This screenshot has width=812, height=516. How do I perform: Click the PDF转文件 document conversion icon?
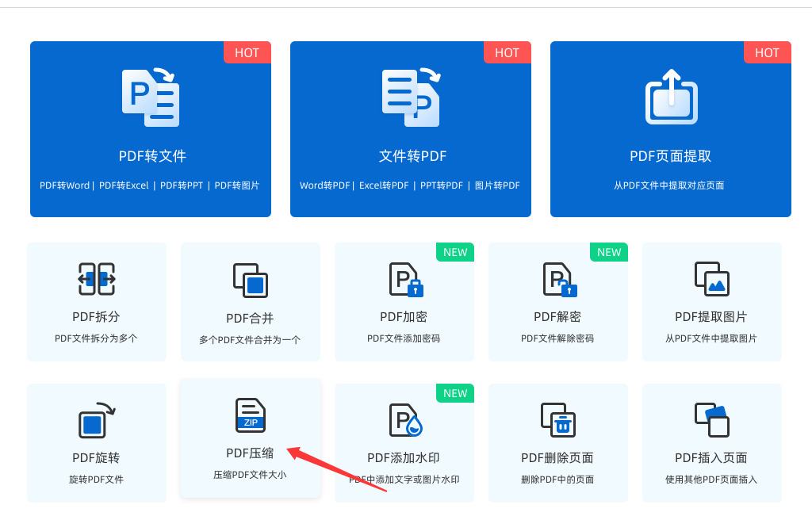pos(151,97)
